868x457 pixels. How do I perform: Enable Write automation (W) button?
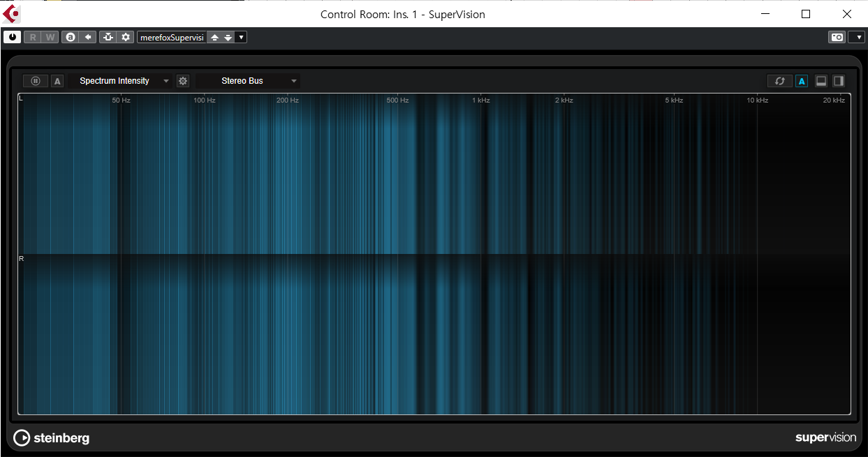click(x=50, y=37)
